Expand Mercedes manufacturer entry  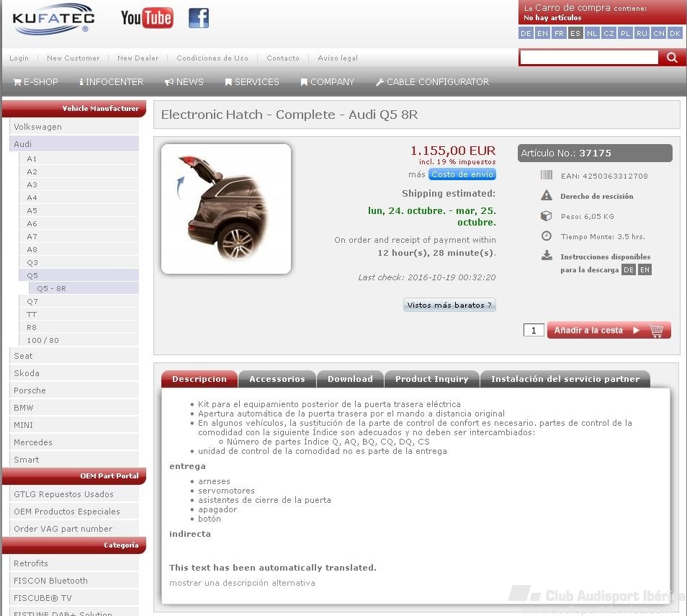[74, 442]
